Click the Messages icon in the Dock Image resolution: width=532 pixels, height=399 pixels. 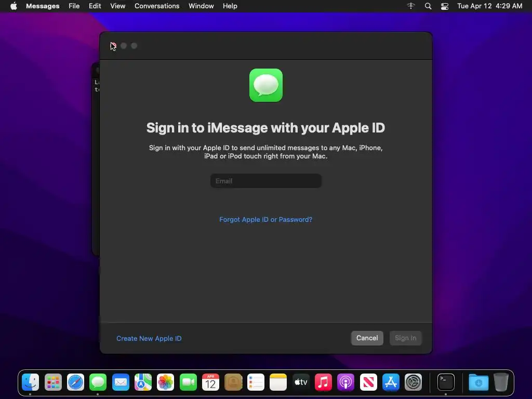coord(98,382)
